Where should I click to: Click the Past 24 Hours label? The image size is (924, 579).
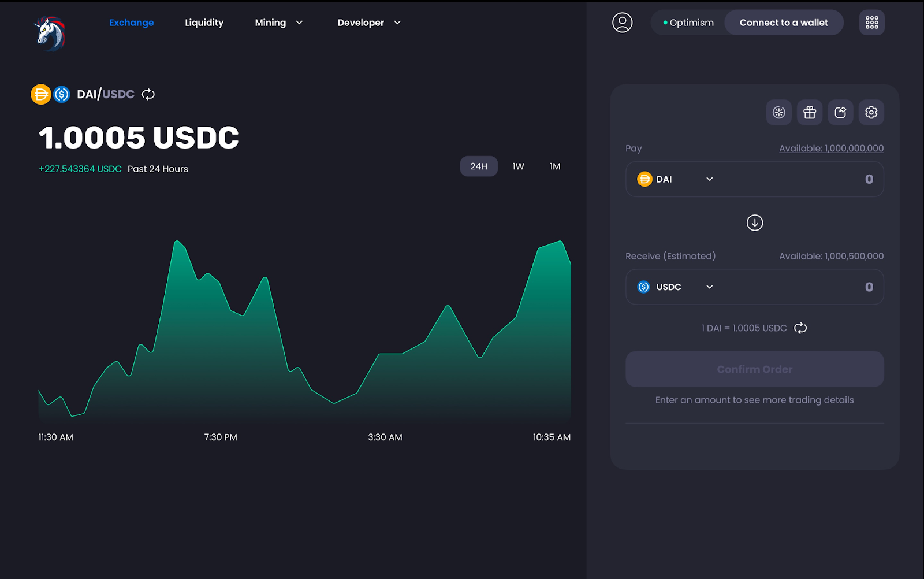point(158,169)
